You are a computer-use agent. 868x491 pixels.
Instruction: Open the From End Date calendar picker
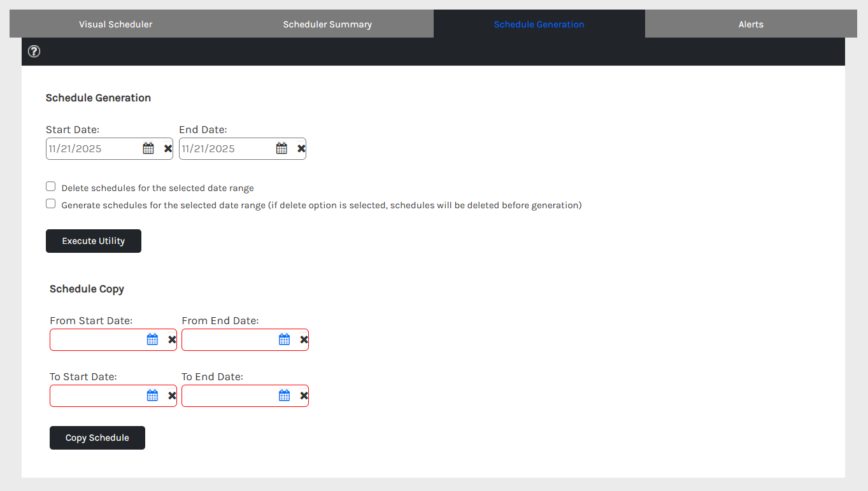coord(284,339)
